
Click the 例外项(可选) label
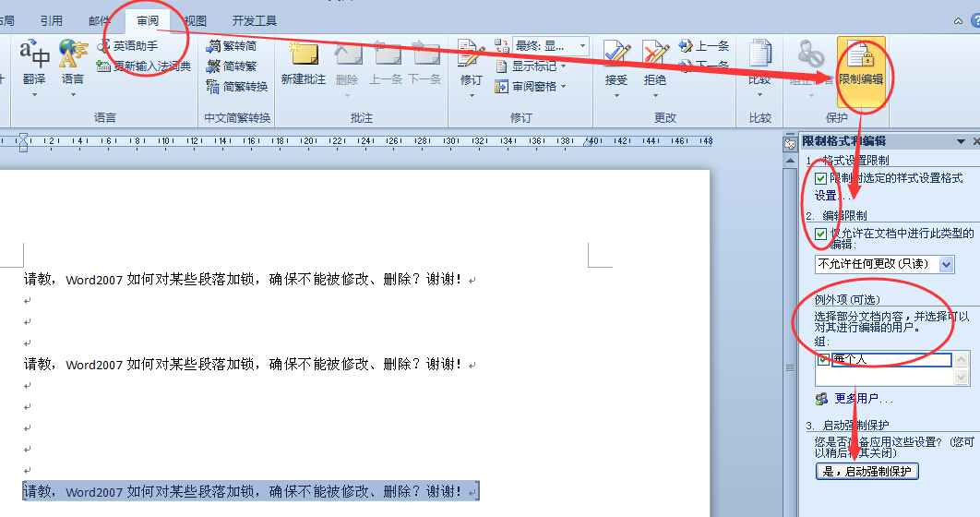click(847, 299)
